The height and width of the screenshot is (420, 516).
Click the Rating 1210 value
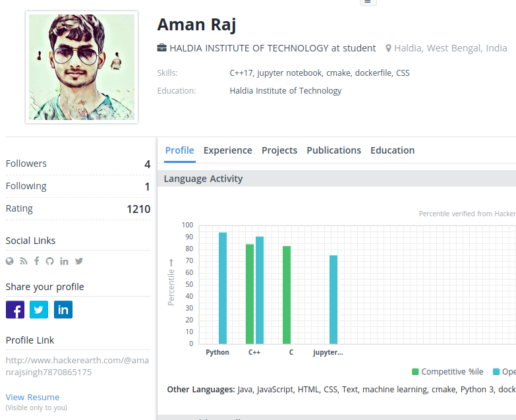[138, 209]
